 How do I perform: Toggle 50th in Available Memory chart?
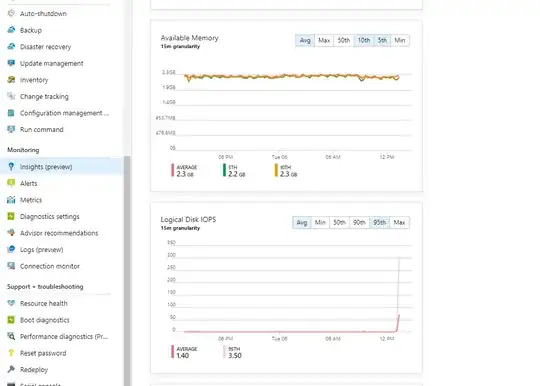(x=344, y=40)
